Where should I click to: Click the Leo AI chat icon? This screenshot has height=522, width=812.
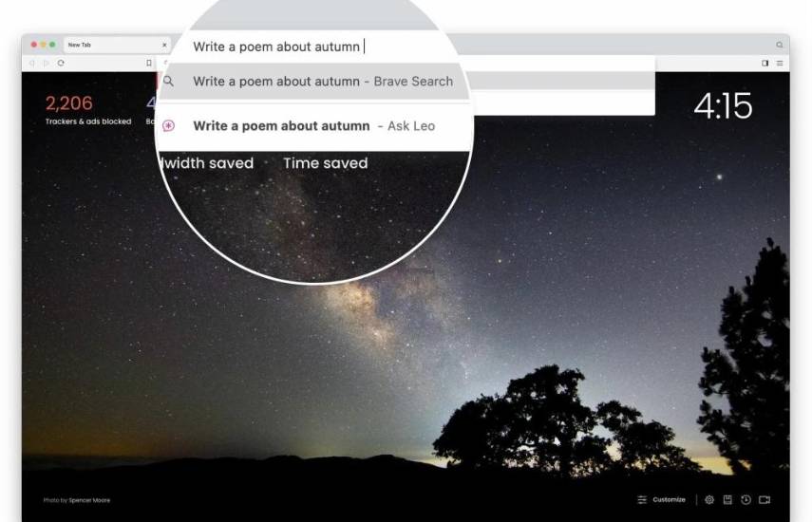point(168,125)
